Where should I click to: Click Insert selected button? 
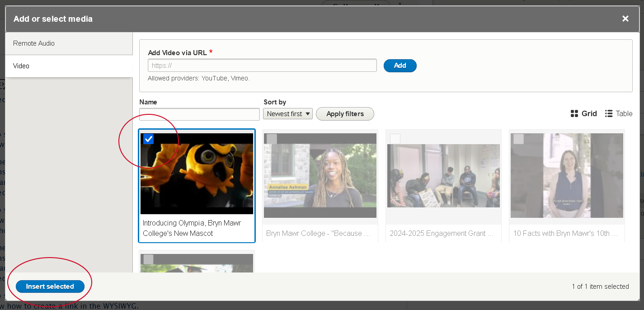[x=50, y=287]
